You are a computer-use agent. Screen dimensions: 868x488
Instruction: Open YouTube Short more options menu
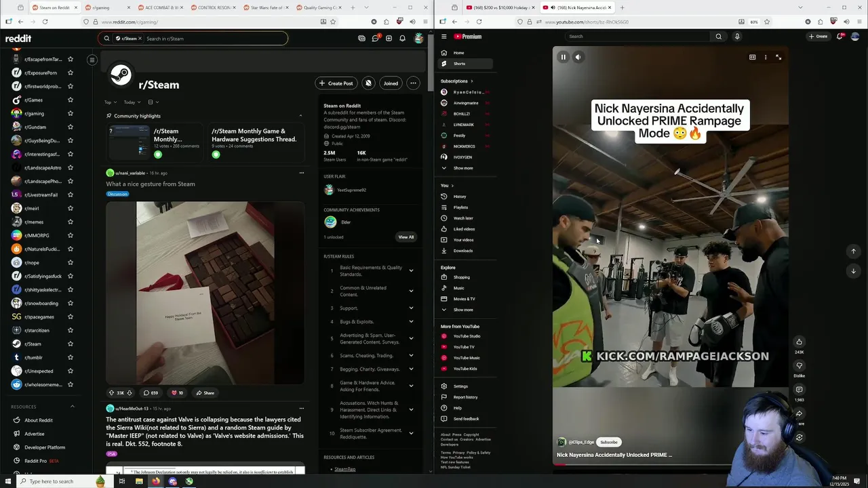766,58
